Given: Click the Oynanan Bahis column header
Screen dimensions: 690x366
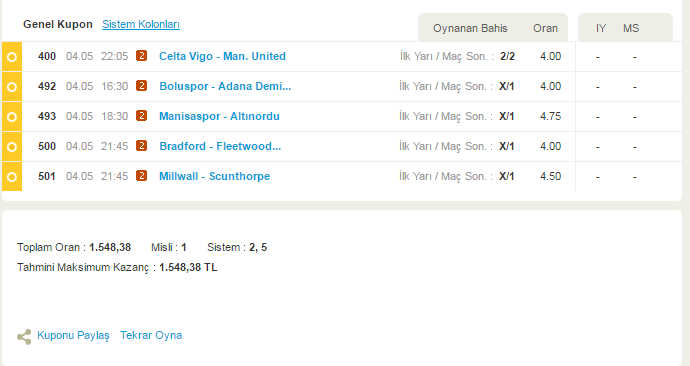Looking at the screenshot, I should click(x=470, y=28).
